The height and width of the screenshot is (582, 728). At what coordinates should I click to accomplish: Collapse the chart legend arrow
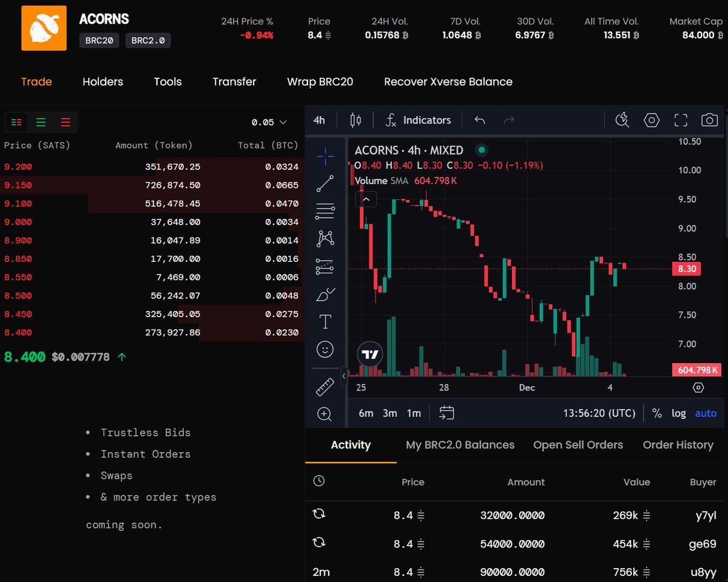pos(366,198)
